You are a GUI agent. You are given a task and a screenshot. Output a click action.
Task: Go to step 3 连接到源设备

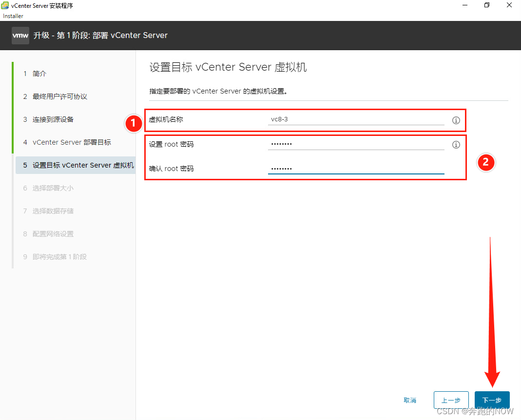[49, 119]
